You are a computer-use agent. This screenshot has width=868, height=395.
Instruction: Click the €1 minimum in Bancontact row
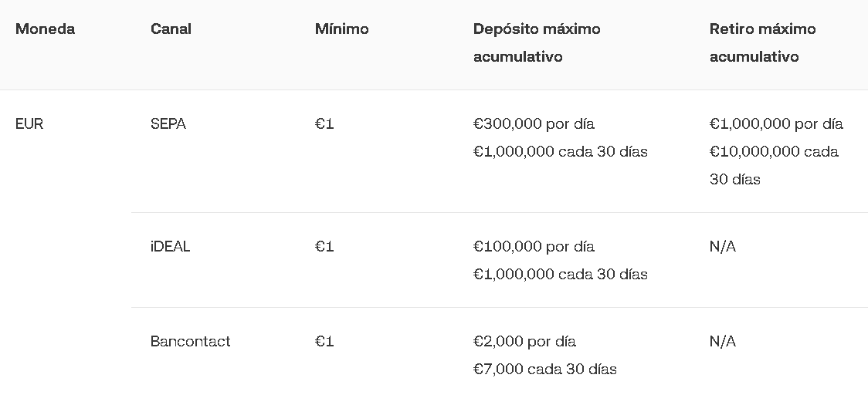point(324,342)
